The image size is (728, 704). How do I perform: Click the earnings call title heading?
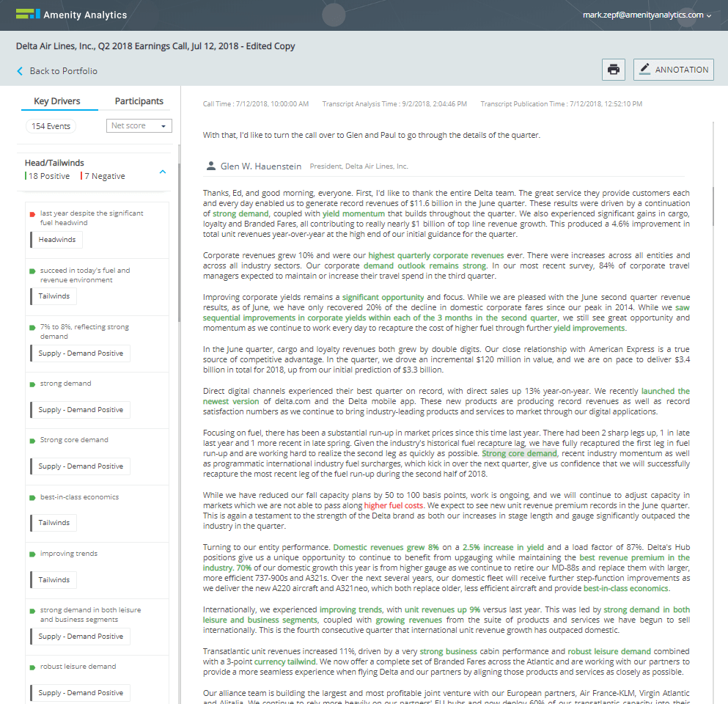tap(155, 46)
